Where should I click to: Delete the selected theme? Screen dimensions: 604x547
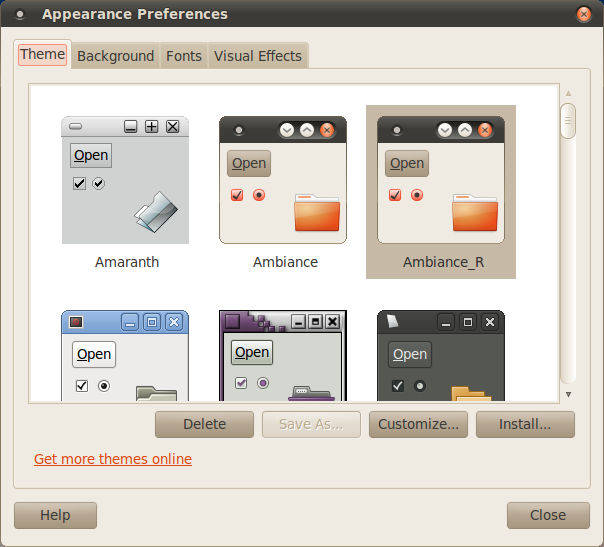coord(205,424)
